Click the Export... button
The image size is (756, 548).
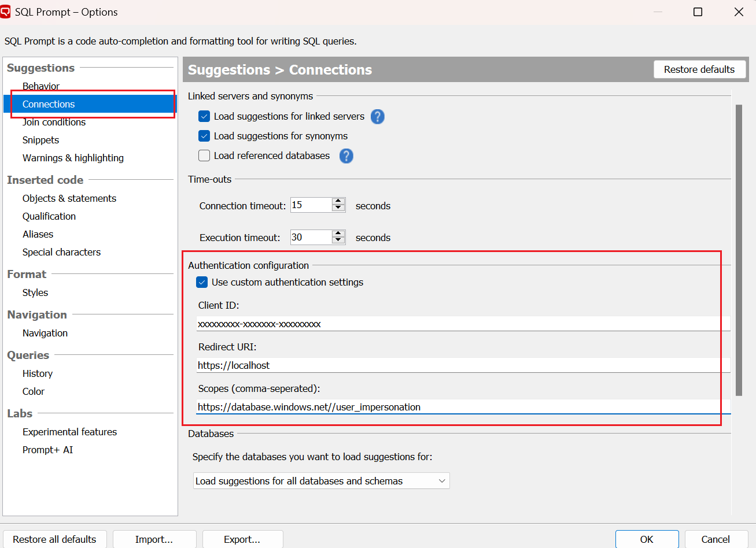pyautogui.click(x=242, y=539)
